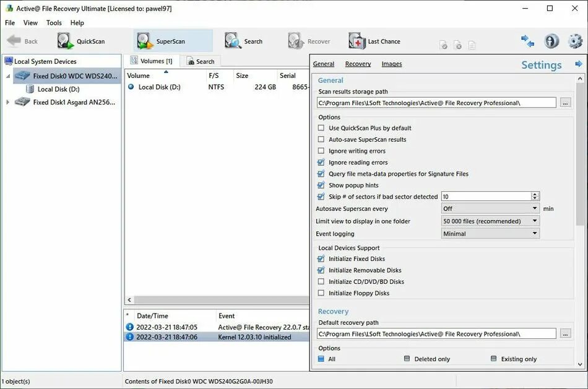Click the volume list horizontal scrollbar
588x389 pixels.
tap(221, 300)
